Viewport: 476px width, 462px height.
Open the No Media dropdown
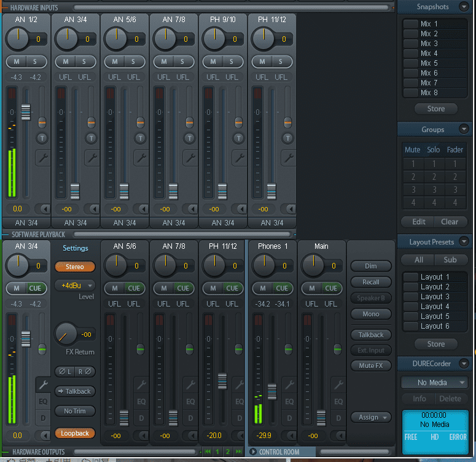coord(434,382)
